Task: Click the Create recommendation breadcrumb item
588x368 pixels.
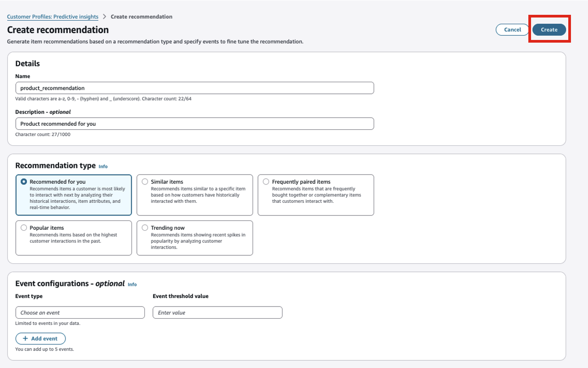Action: pyautogui.click(x=141, y=17)
